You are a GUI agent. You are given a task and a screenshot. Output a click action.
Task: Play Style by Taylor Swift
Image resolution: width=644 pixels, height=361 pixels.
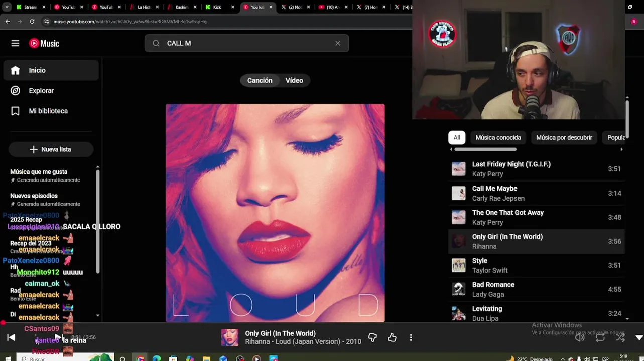[536, 265]
